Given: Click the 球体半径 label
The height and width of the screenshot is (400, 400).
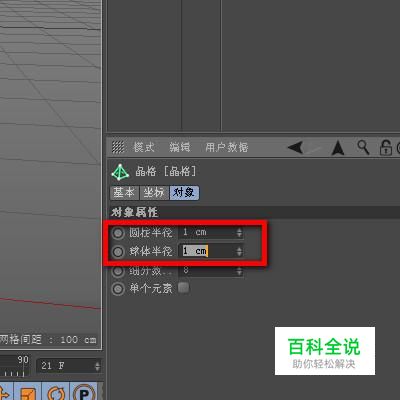Looking at the screenshot, I should (x=151, y=251).
